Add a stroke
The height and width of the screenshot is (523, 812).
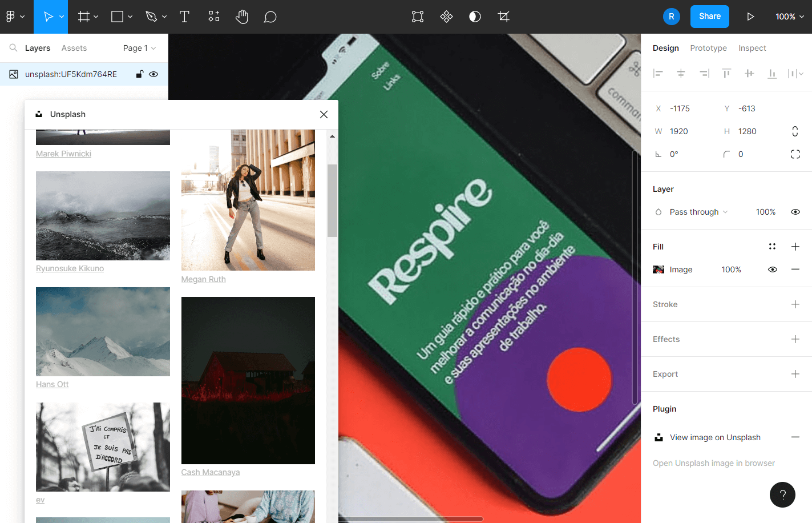tap(795, 304)
